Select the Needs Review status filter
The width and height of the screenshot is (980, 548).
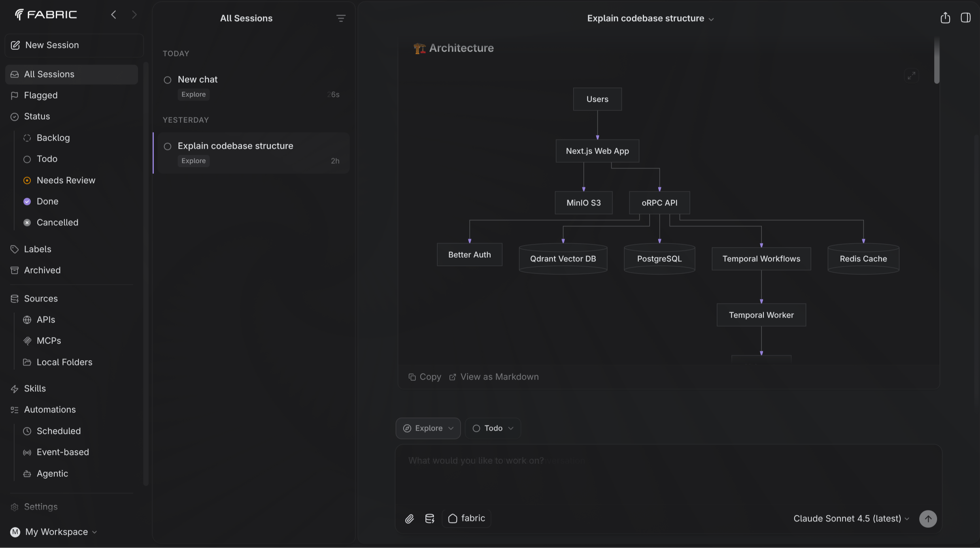tap(66, 180)
